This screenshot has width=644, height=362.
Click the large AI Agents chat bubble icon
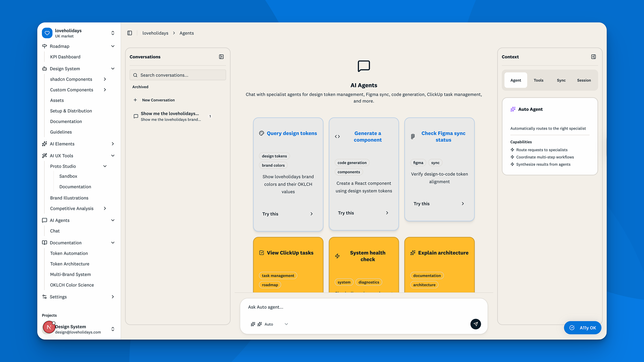pyautogui.click(x=364, y=66)
